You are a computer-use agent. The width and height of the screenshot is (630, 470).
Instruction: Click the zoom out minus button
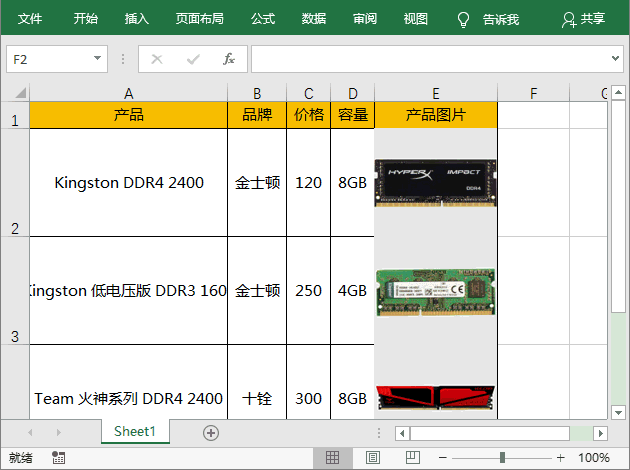[x=443, y=458]
